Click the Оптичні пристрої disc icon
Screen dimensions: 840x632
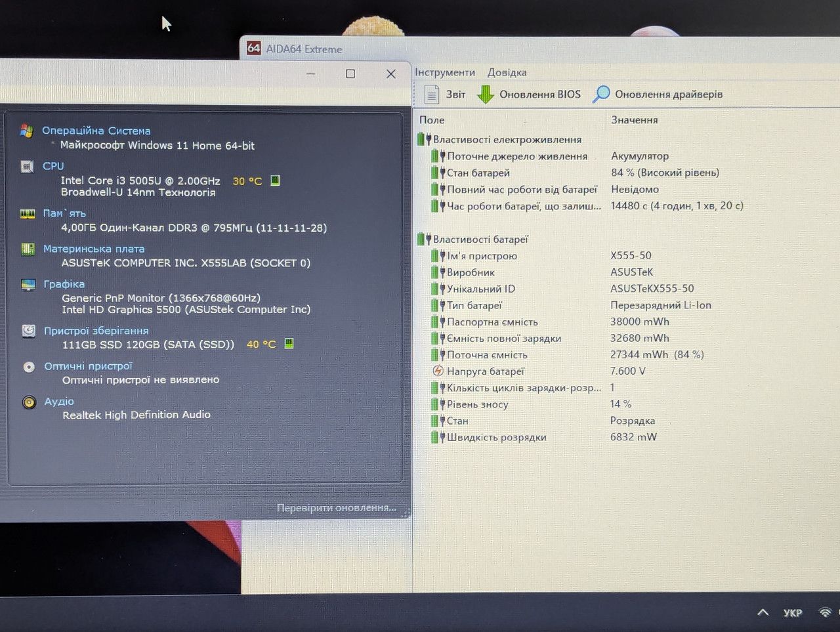(29, 367)
